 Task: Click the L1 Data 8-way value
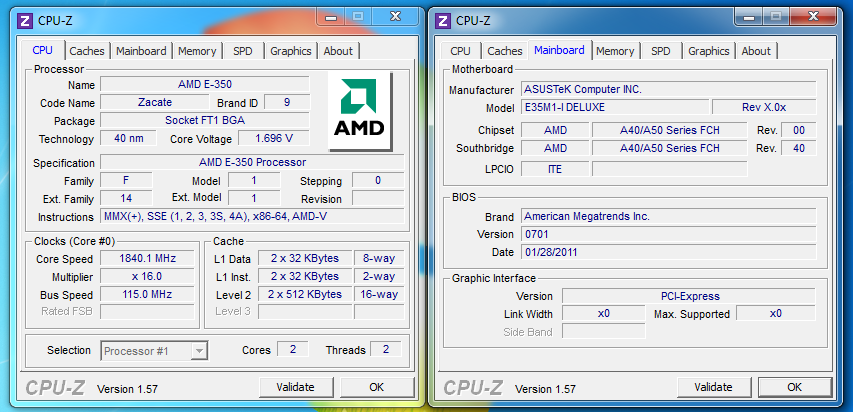(379, 258)
